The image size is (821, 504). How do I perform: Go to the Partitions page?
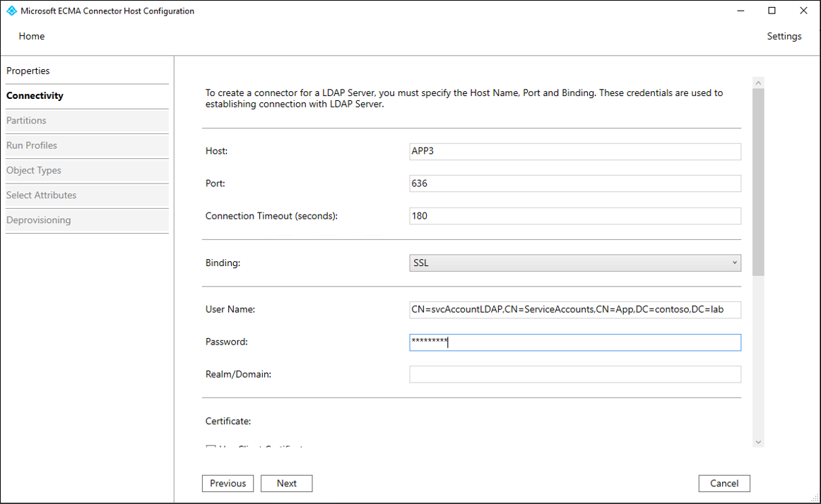(x=27, y=121)
